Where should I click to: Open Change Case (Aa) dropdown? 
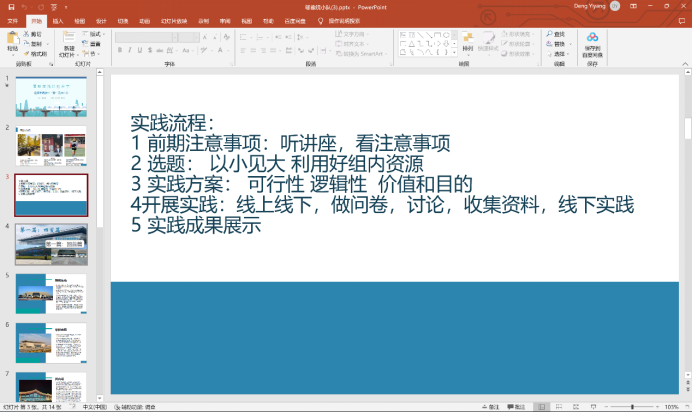(187, 50)
